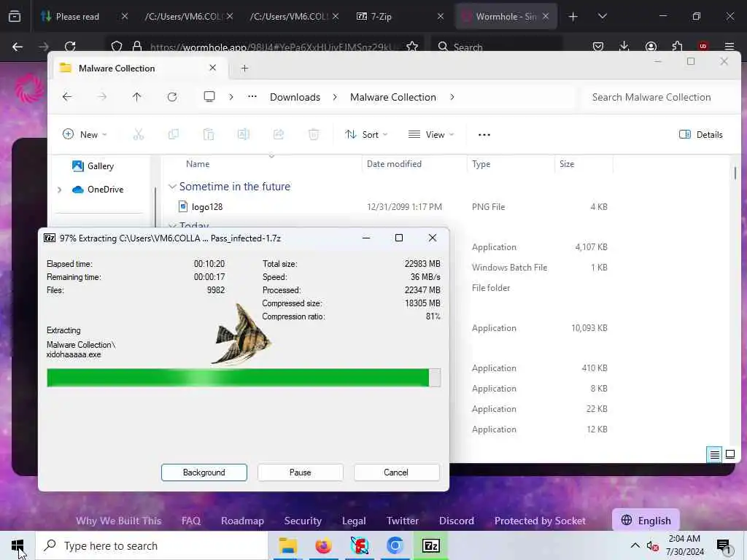Sort by the Name column header
The width and height of the screenshot is (747, 560).
(x=198, y=164)
